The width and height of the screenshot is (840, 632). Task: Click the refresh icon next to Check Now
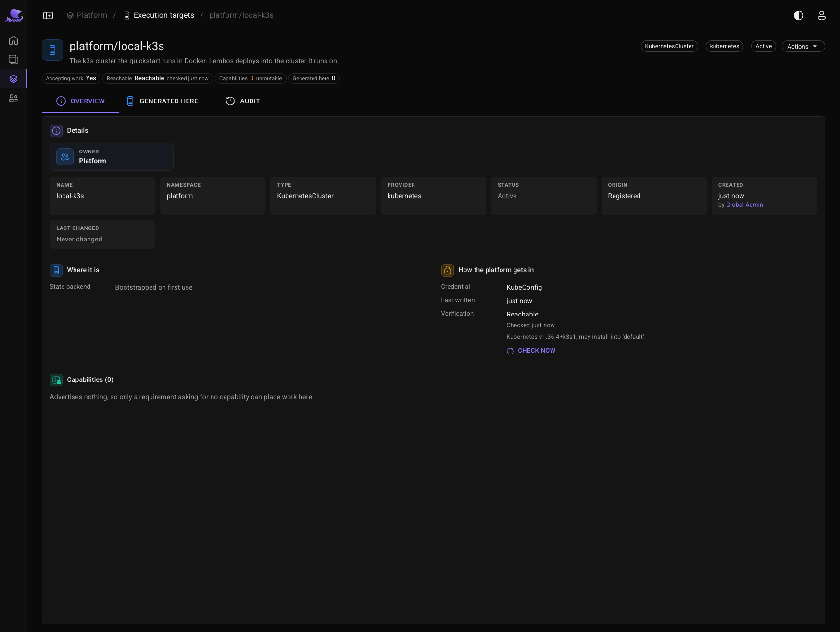click(x=510, y=351)
